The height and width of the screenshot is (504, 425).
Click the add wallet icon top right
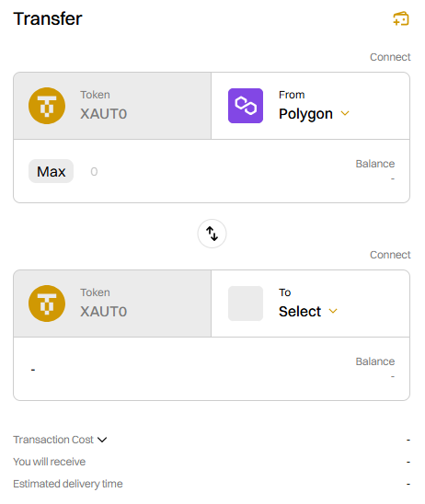401,18
